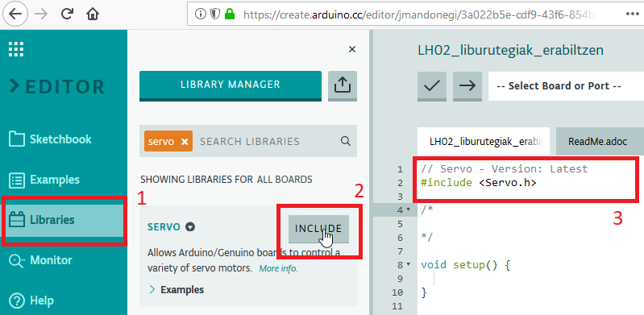Click line number 10 in the gutter

(x=397, y=292)
